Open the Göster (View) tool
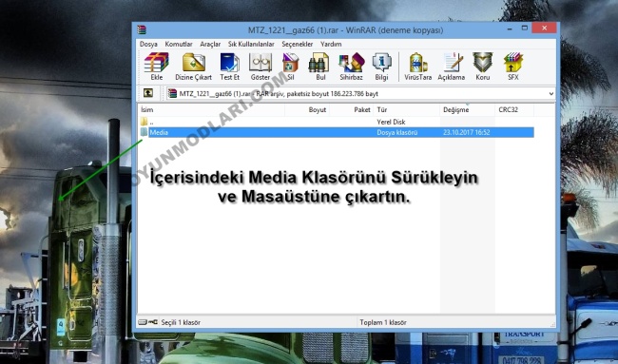The image size is (618, 364). click(261, 67)
